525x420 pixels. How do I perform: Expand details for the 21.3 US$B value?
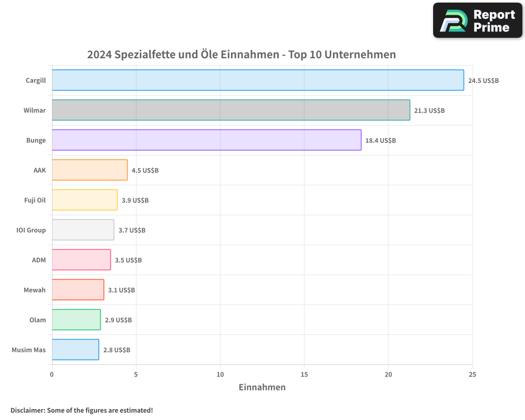[429, 111]
